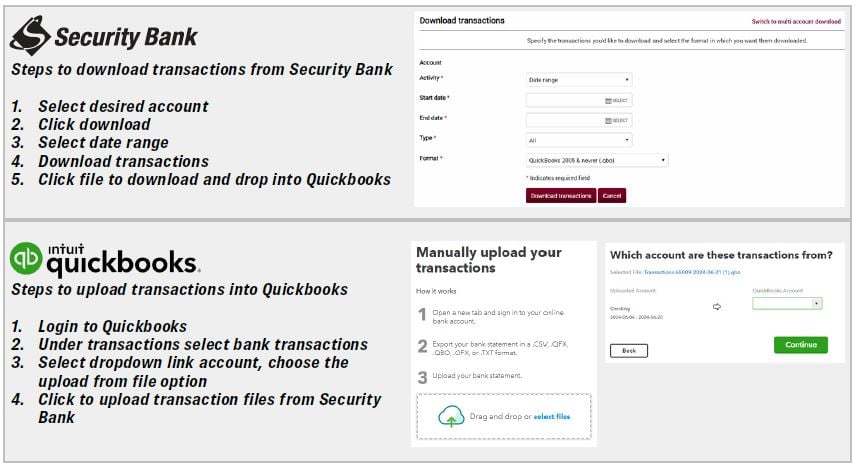Open the Format dropdown with QuickBooks option
The image size is (856, 469).
tap(597, 161)
